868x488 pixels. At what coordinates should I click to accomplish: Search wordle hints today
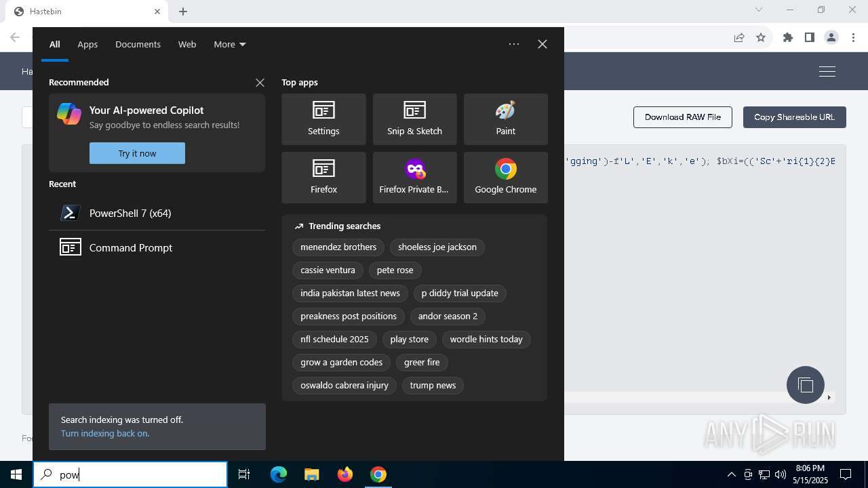tap(486, 340)
